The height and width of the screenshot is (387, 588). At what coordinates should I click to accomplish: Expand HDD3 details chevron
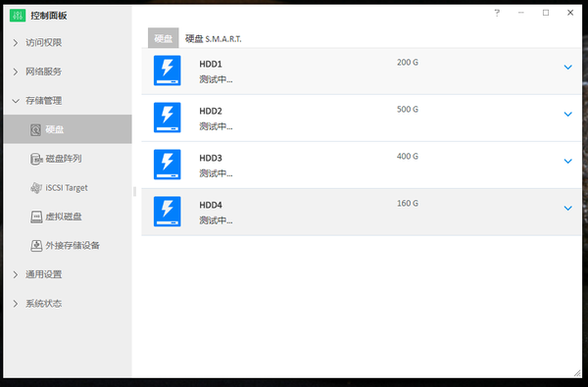[x=567, y=161]
